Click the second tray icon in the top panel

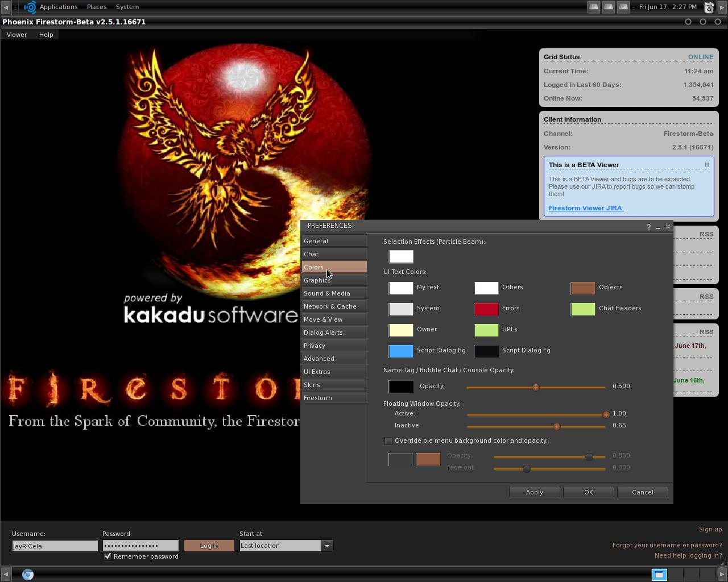pyautogui.click(x=609, y=7)
